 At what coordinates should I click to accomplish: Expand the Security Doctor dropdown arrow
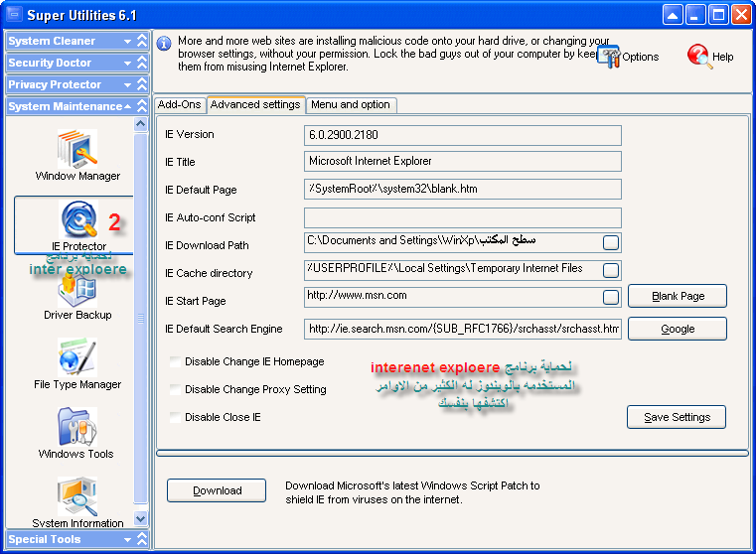pyautogui.click(x=127, y=64)
